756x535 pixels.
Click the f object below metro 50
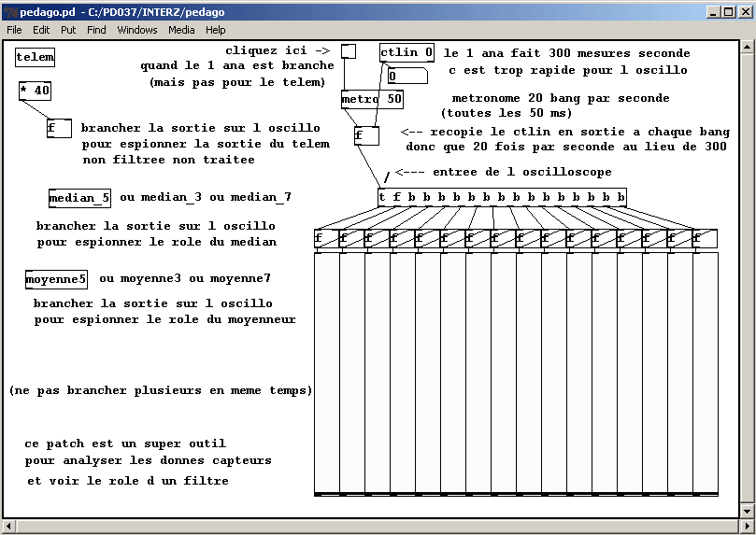pos(366,136)
